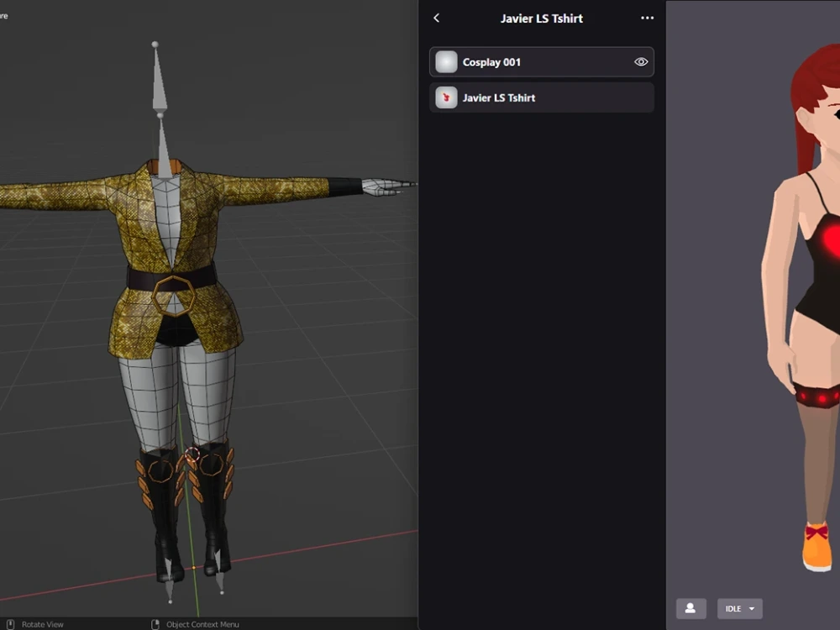Screen dimensions: 840x630
Task: Select the Javier LS Tshirt thumbnail
Action: pos(446,97)
